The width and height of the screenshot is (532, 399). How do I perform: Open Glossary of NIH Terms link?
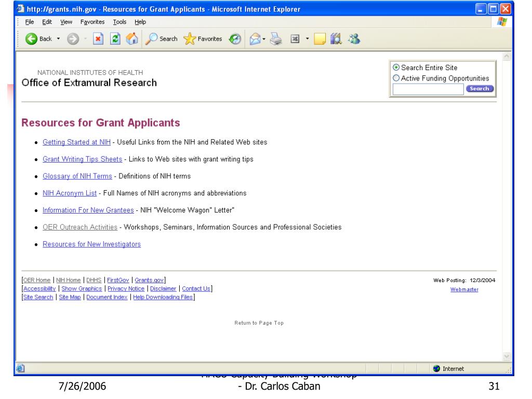point(77,176)
